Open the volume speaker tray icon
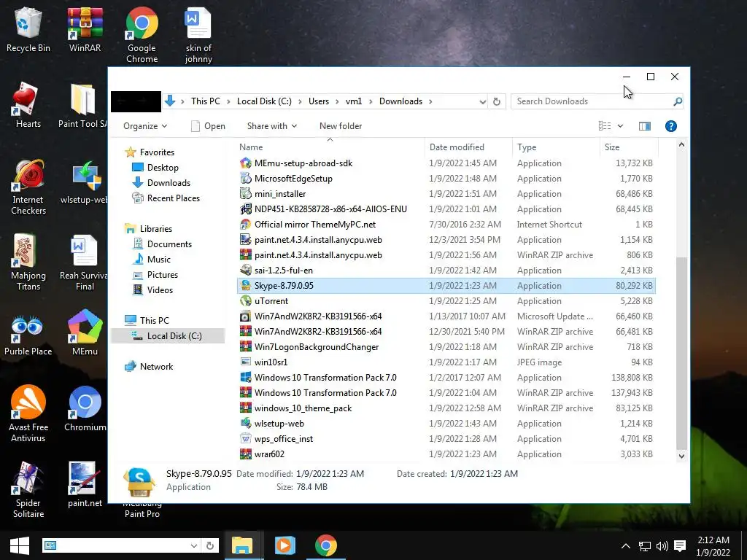 pos(662,546)
